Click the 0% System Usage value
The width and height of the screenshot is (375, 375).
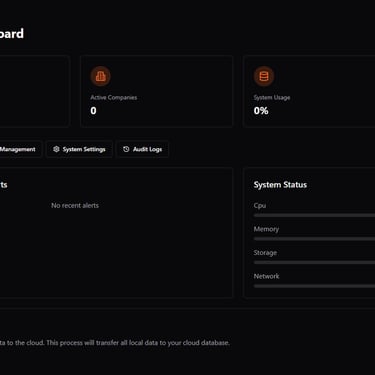pyautogui.click(x=261, y=111)
